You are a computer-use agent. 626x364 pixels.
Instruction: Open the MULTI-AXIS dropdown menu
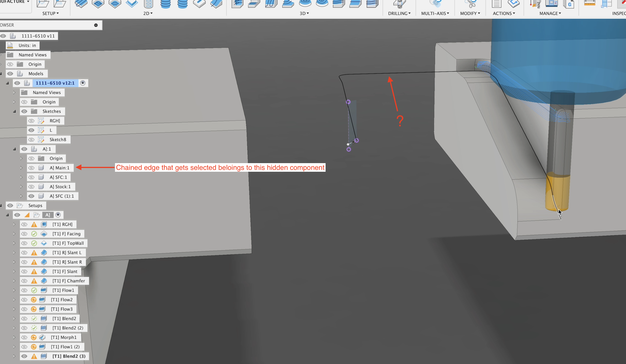435,13
